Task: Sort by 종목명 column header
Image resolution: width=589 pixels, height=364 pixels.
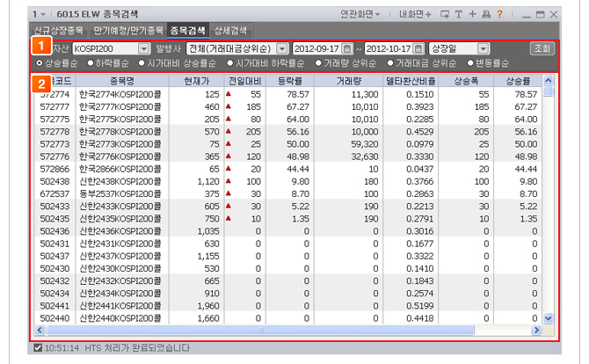Action: (122, 80)
